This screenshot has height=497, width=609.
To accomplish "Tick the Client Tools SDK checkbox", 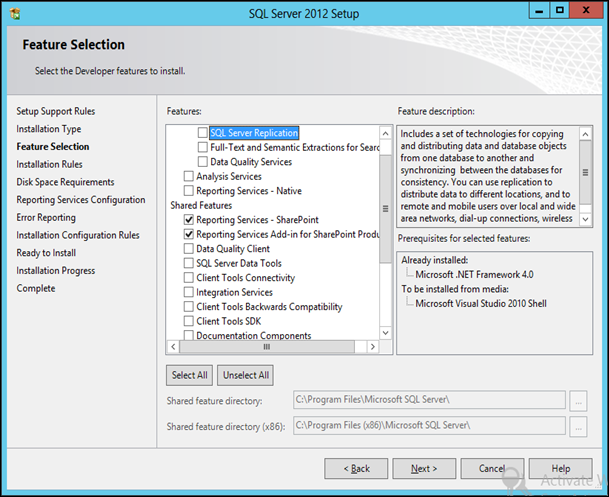I will 188,321.
